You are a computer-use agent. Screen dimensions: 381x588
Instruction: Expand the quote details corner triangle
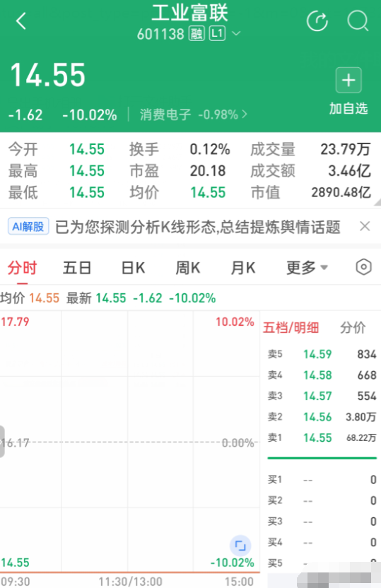tap(377, 203)
